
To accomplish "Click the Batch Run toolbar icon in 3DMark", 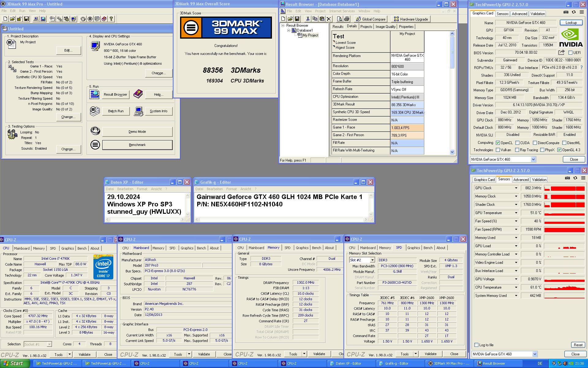I will click(97, 19).
